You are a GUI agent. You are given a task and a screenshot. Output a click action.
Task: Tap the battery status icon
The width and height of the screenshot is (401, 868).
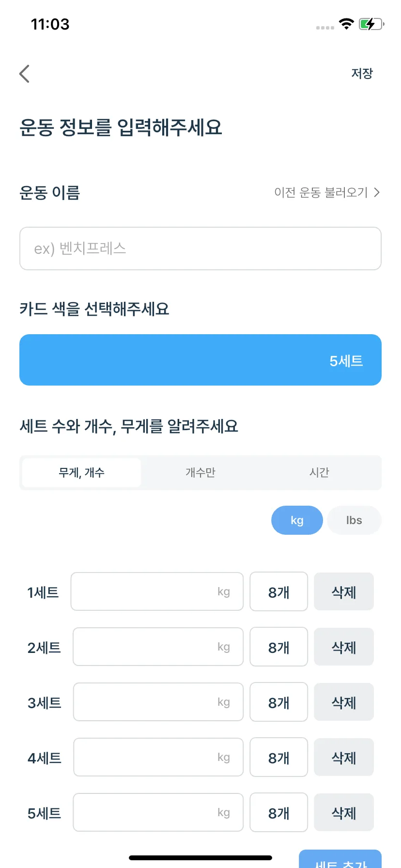371,24
